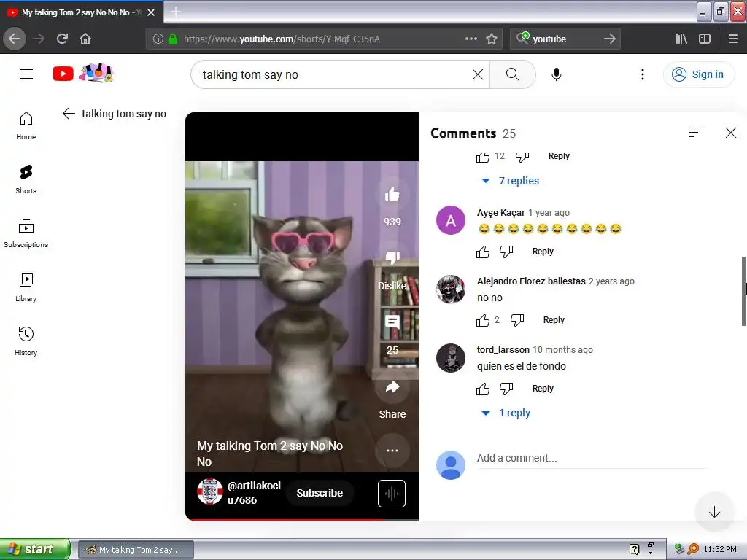Dislike the short video
The height and width of the screenshot is (560, 747).
[x=392, y=259]
